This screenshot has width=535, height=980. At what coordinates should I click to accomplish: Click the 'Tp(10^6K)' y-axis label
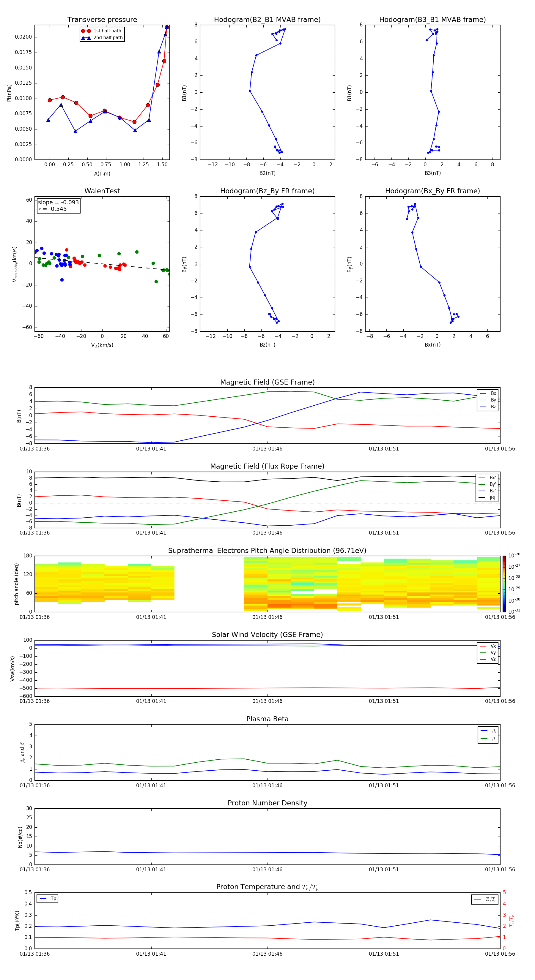pyautogui.click(x=18, y=921)
